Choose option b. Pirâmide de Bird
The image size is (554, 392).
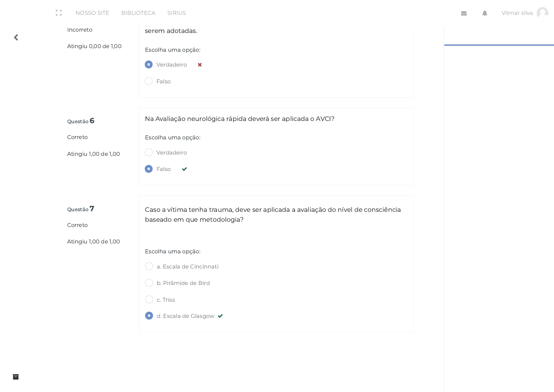[x=149, y=283]
